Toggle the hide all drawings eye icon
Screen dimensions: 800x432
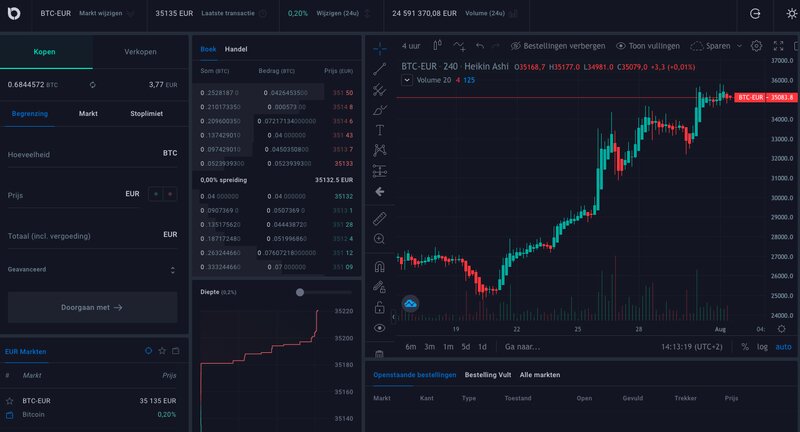pos(380,328)
